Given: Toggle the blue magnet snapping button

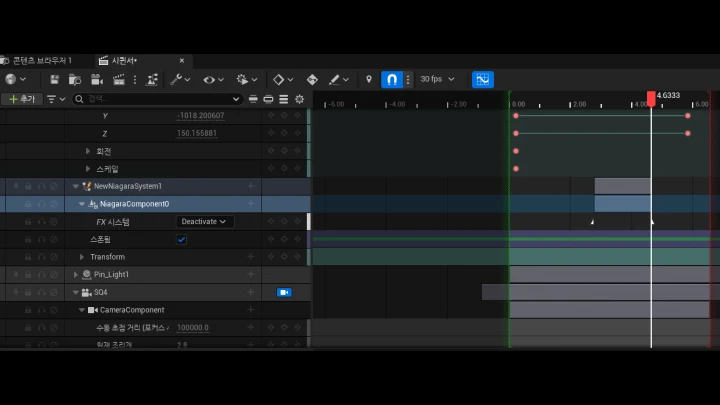Looking at the screenshot, I should coord(392,79).
